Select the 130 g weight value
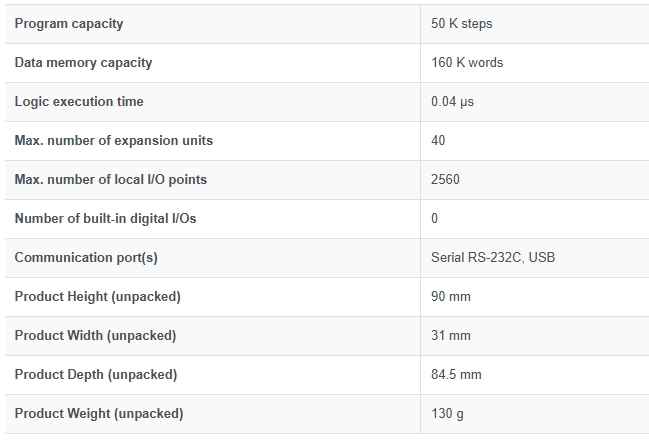The width and height of the screenshot is (649, 443). pyautogui.click(x=447, y=413)
